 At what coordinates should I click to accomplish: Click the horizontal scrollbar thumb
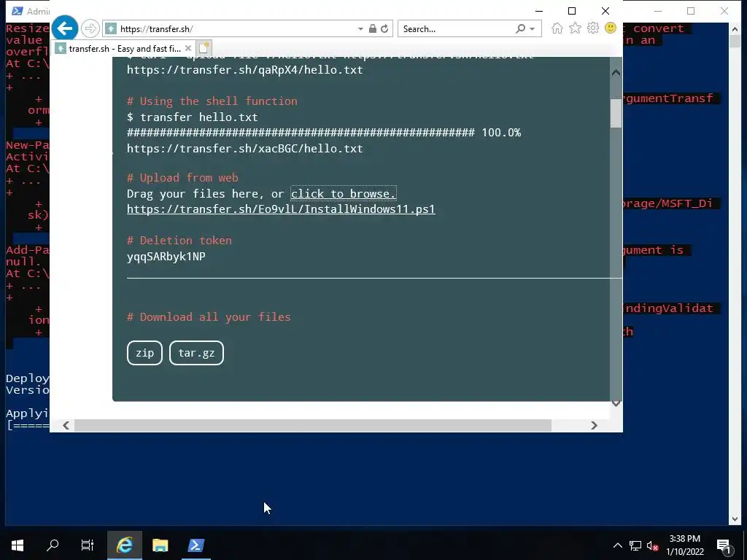point(313,425)
